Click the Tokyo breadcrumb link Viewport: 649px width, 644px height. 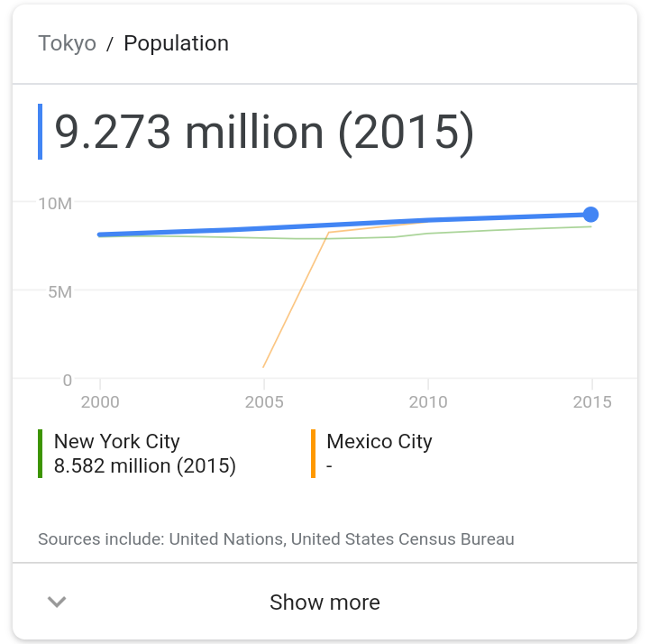(x=67, y=43)
